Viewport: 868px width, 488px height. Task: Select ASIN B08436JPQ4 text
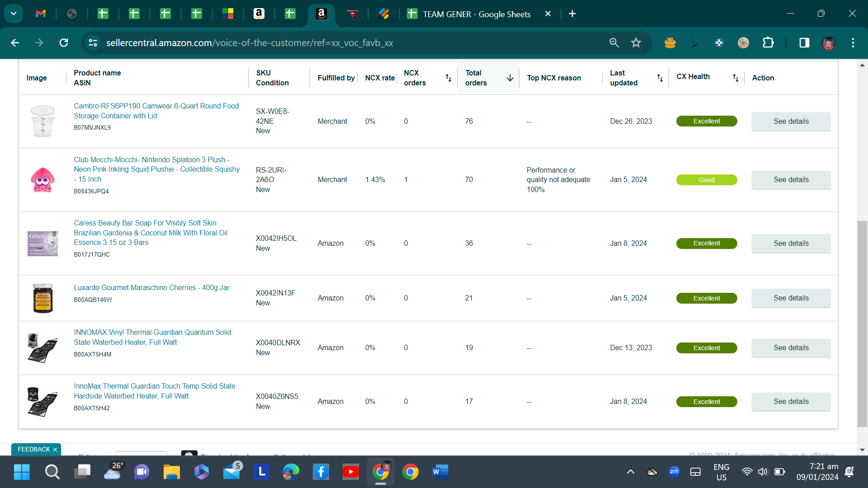coord(91,192)
